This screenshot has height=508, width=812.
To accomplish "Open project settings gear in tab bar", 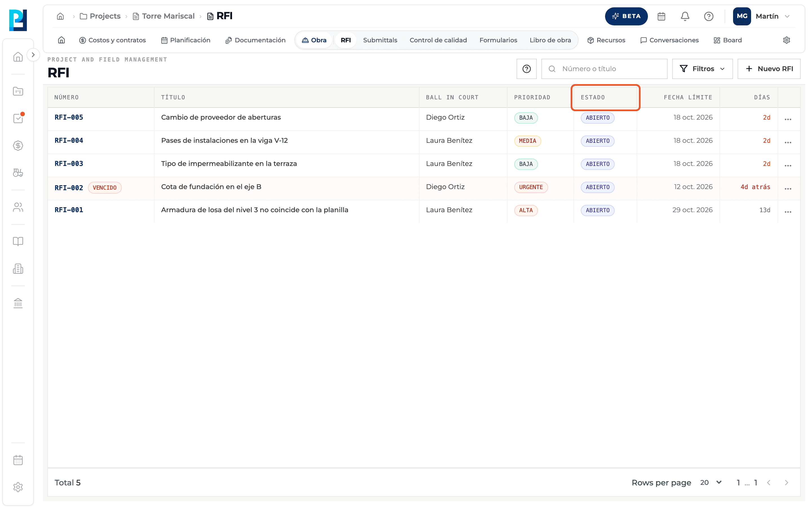I will (x=786, y=40).
